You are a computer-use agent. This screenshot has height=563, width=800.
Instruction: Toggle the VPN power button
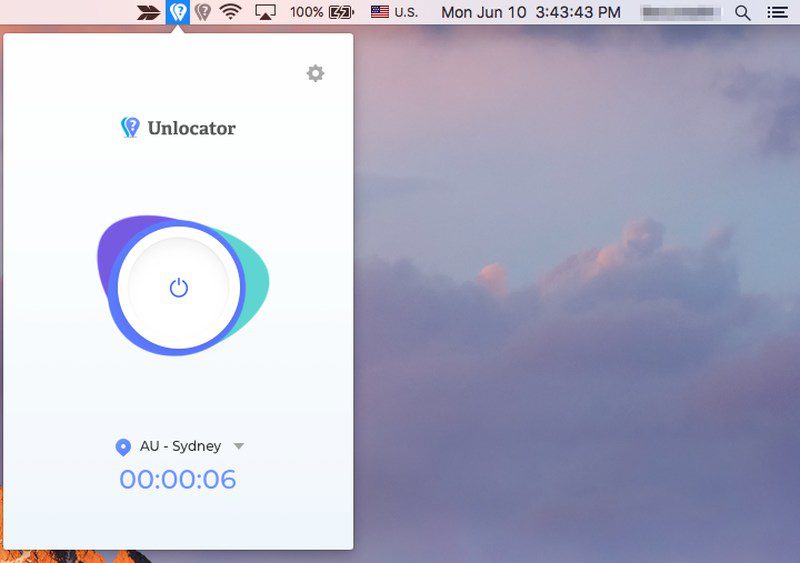pyautogui.click(x=178, y=288)
